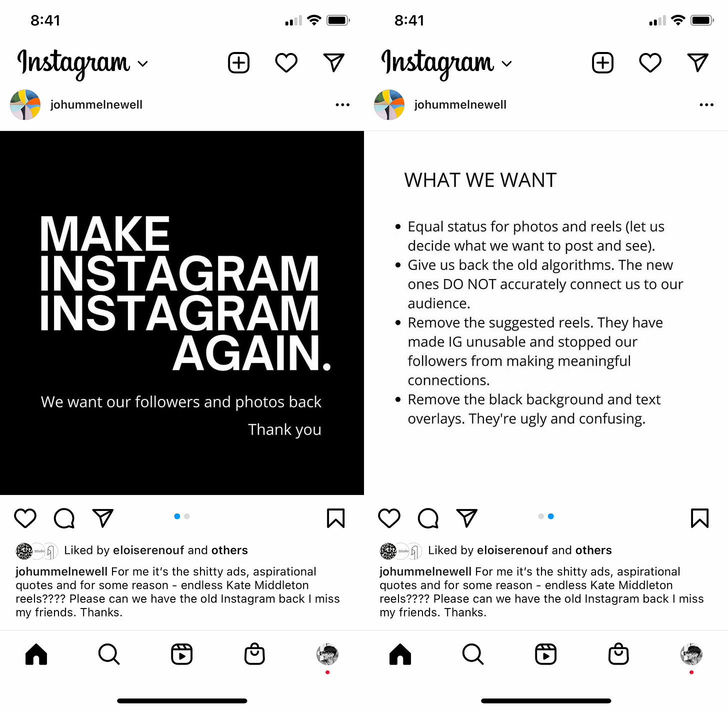Tap johummelnewell avatar on left post

point(25,104)
